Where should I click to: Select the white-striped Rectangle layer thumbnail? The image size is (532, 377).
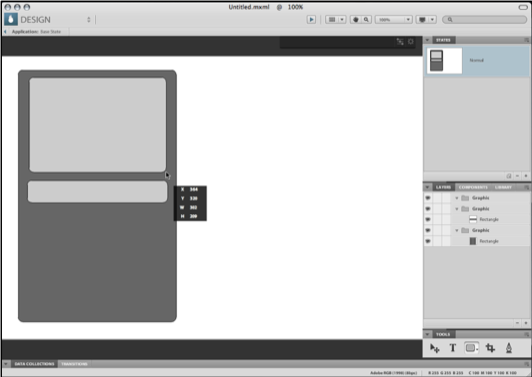(473, 219)
